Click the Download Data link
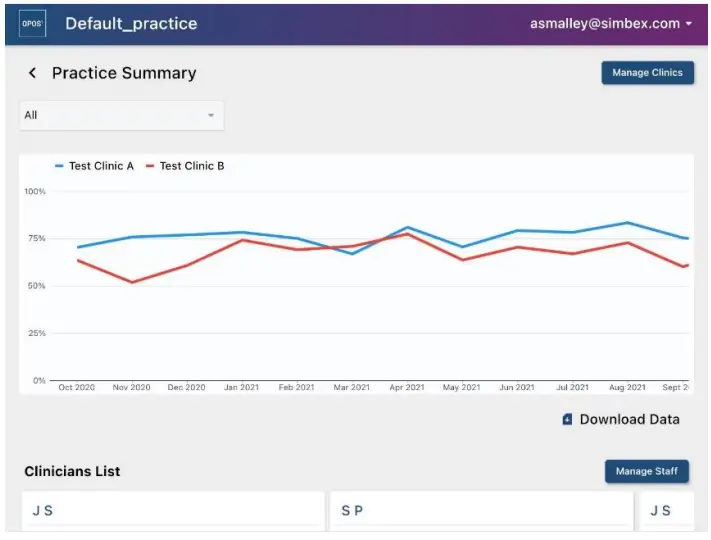Screen dimensions: 711x540 [x=629, y=419]
